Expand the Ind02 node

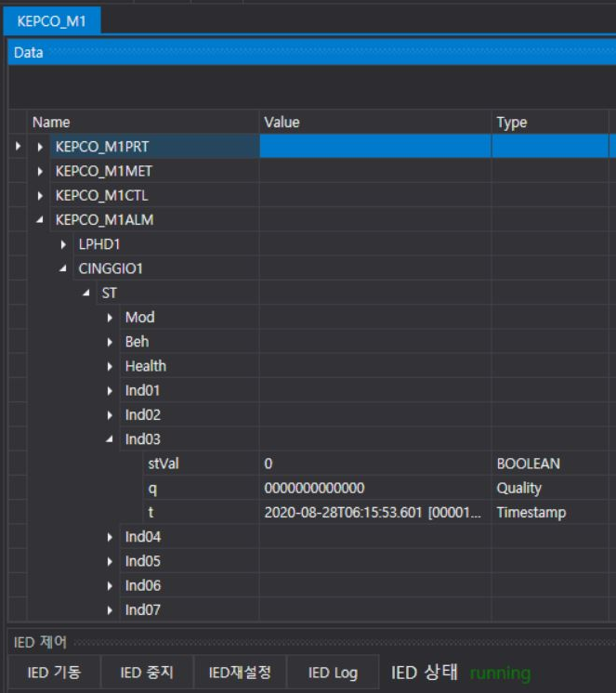point(110,414)
